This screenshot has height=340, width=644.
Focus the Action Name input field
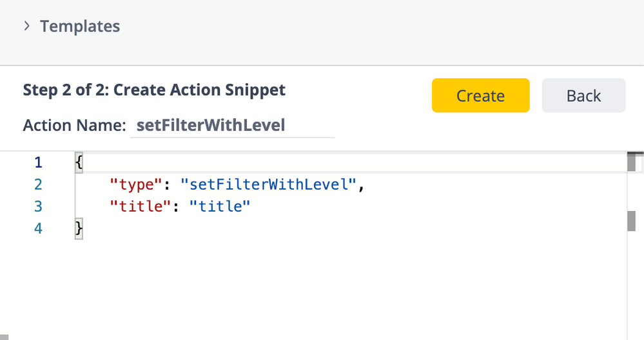pyautogui.click(x=232, y=125)
